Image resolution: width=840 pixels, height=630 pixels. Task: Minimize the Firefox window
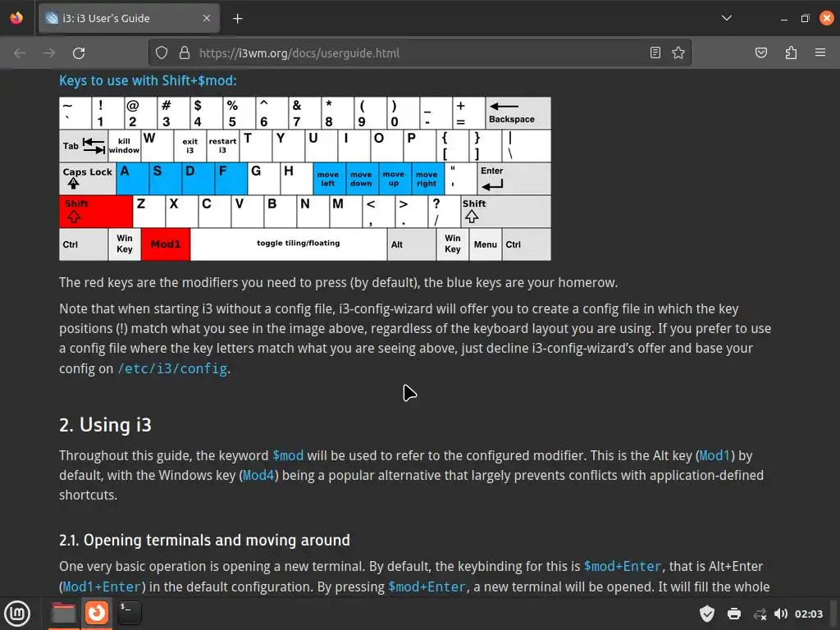pos(783,19)
